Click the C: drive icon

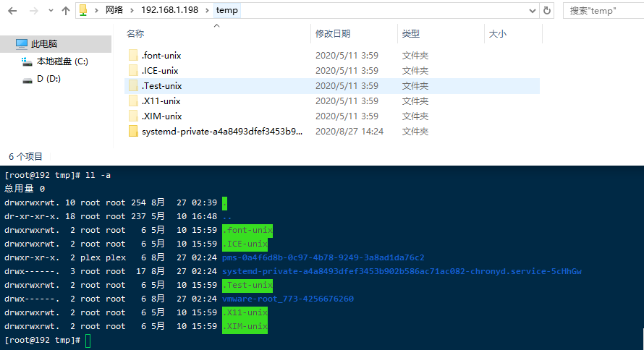click(27, 61)
